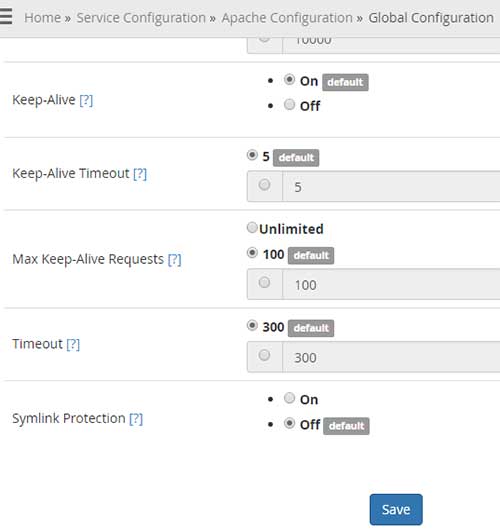This screenshot has width=500, height=531.
Task: Open help for Keep-Alive Timeout
Action: pyautogui.click(x=140, y=174)
